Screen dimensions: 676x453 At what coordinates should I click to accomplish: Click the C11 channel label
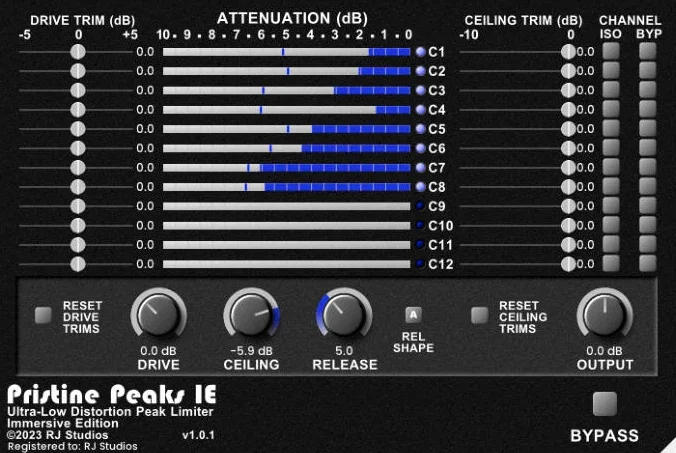tap(441, 245)
